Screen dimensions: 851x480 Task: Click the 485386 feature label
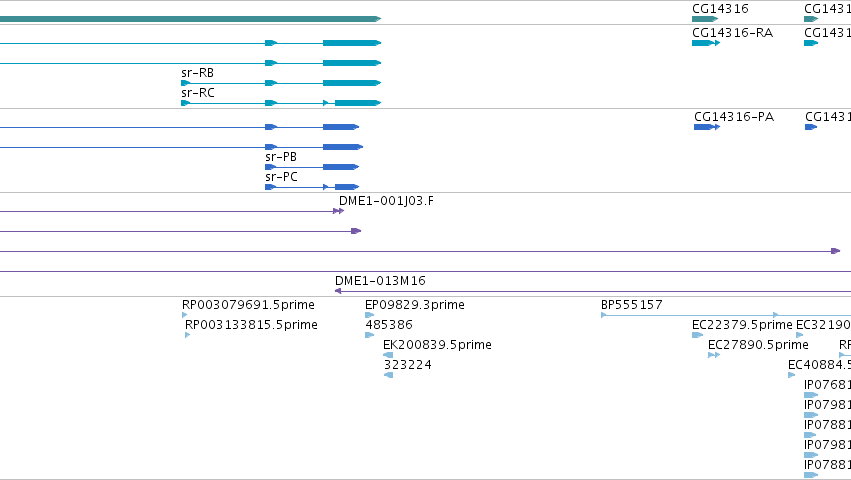pyautogui.click(x=389, y=325)
